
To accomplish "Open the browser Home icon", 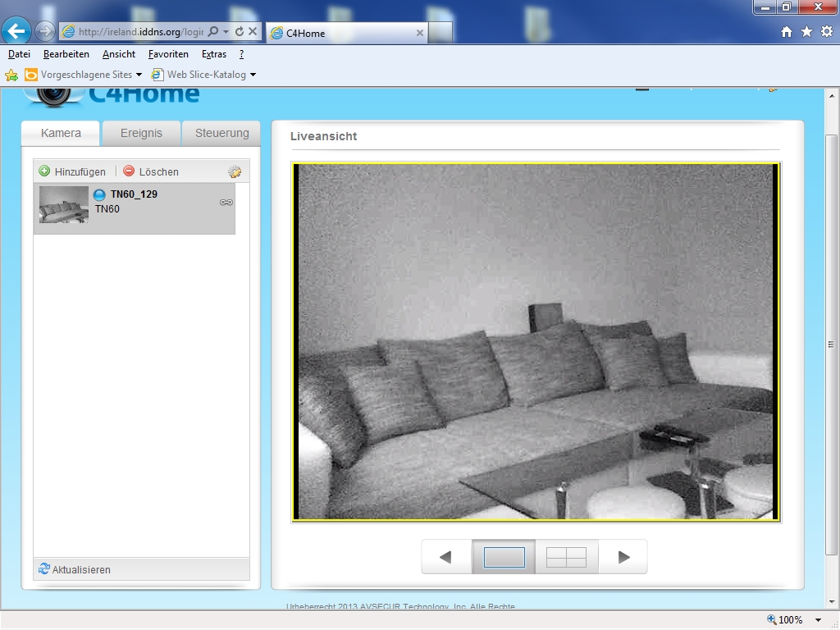I will coord(787,32).
